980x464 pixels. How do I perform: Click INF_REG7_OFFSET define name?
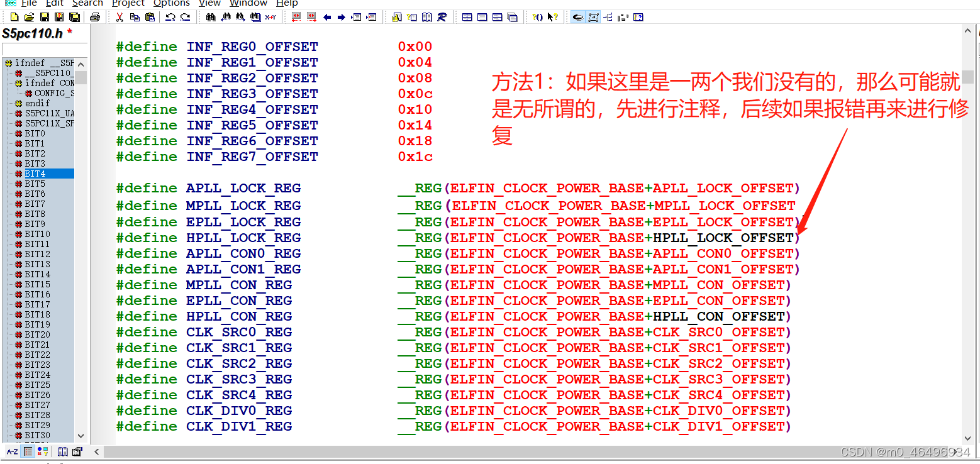click(x=252, y=157)
